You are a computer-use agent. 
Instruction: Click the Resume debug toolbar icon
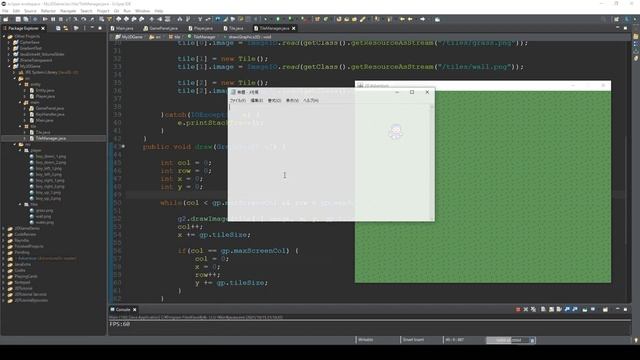pyautogui.click(x=45, y=19)
